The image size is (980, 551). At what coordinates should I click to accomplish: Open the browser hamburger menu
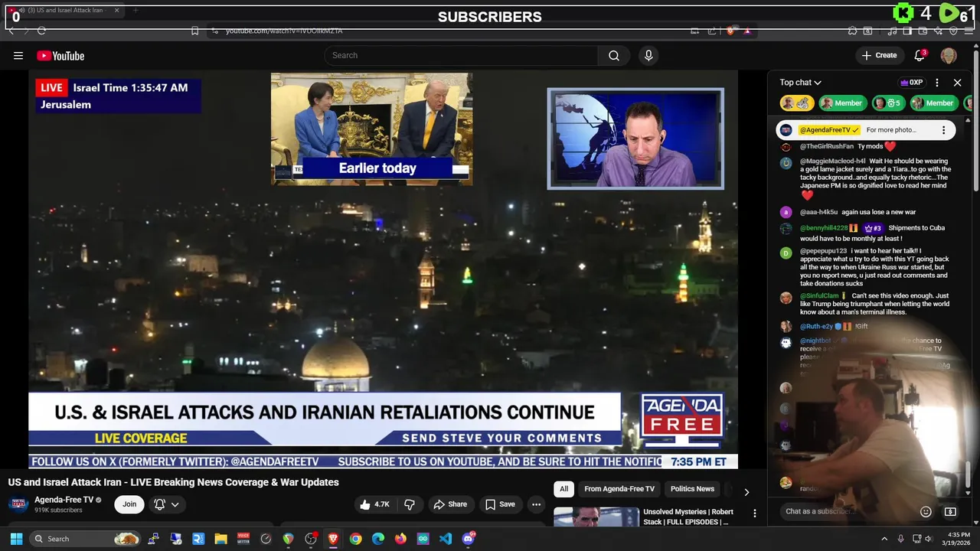[969, 31]
